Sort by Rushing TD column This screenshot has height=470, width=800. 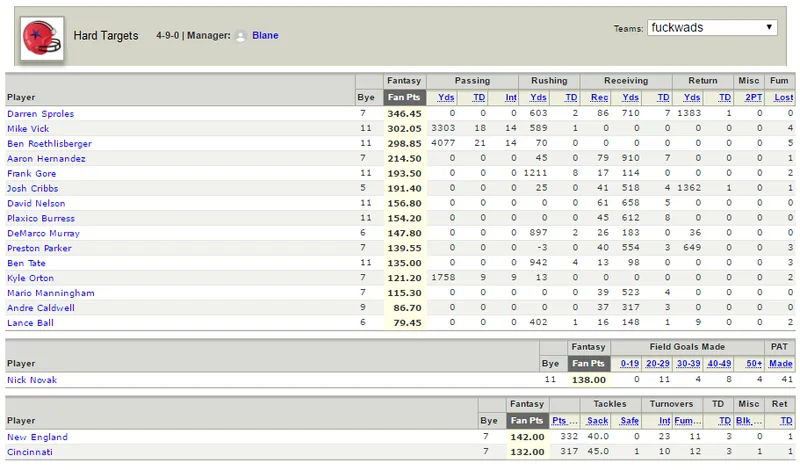pyautogui.click(x=571, y=97)
